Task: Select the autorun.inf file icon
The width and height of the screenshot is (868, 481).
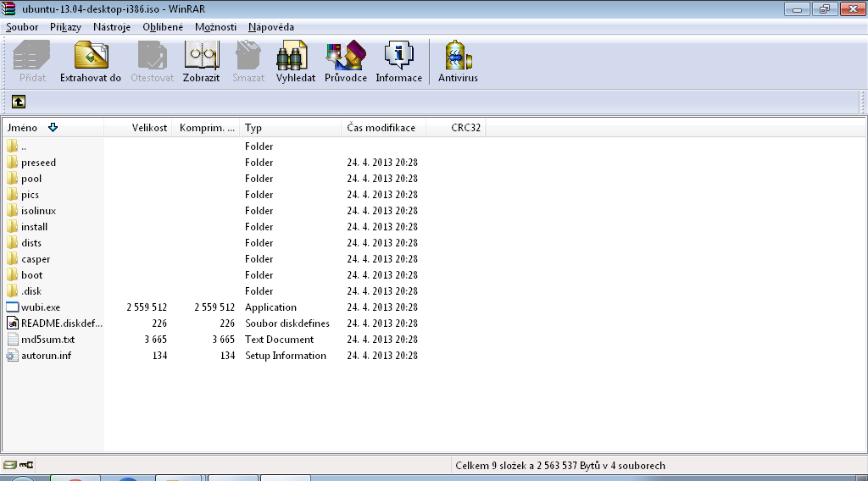Action: [12, 355]
